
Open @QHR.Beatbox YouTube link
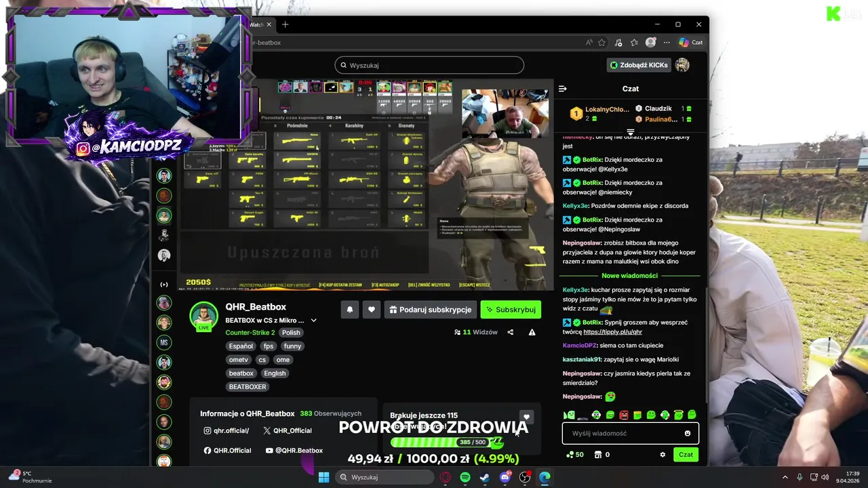(294, 451)
